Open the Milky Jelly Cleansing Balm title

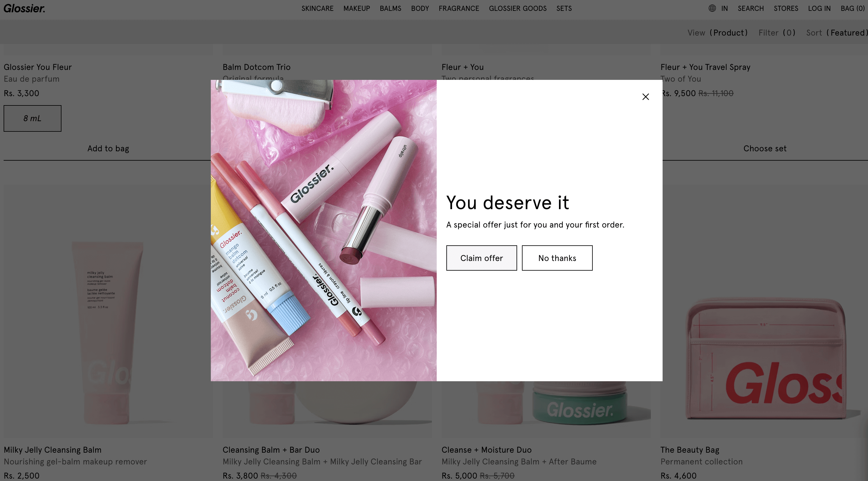tap(53, 450)
